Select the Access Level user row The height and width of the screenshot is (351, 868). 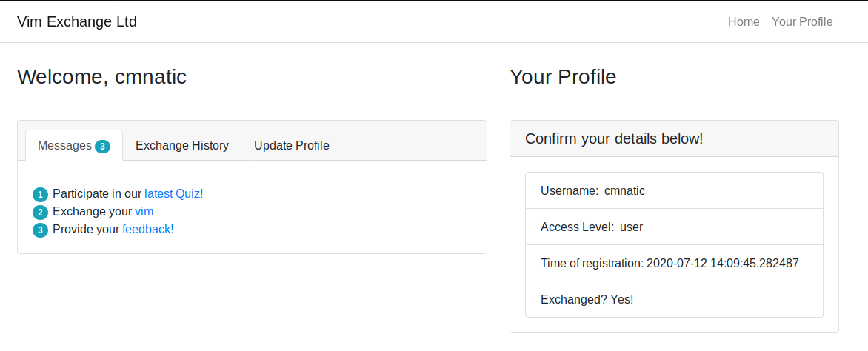click(674, 227)
